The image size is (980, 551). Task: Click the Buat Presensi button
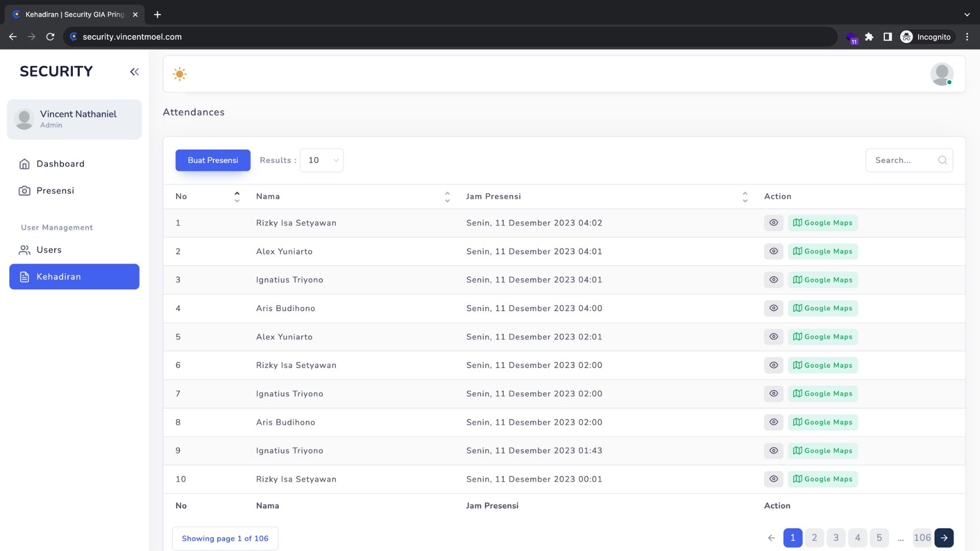(213, 160)
